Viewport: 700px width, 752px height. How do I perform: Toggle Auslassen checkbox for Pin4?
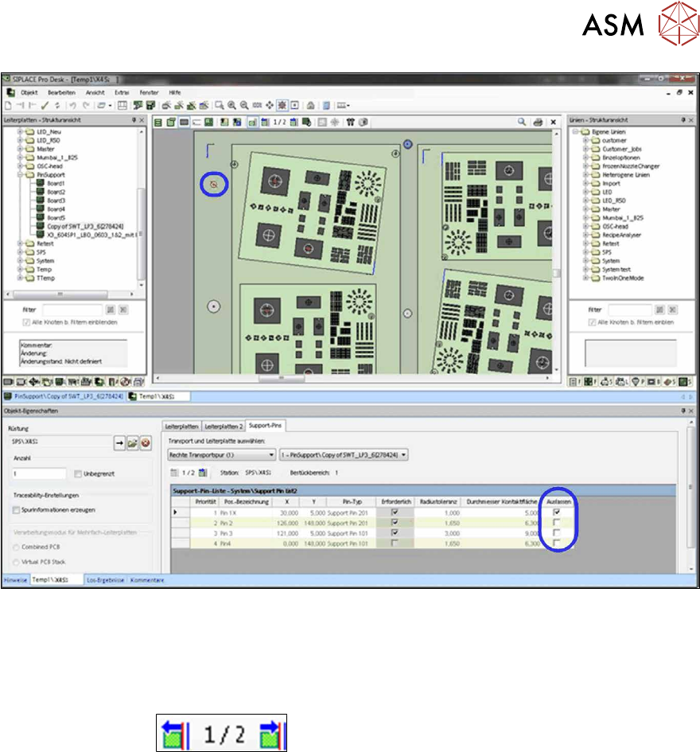557,543
